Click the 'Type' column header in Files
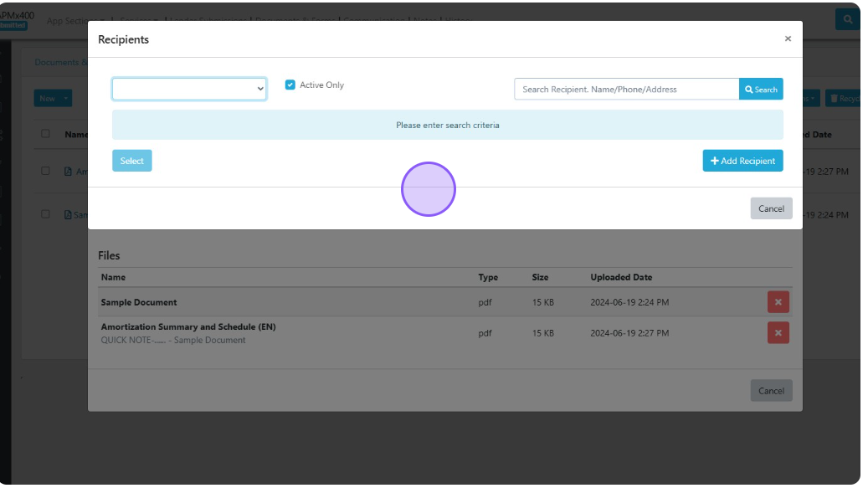 (x=488, y=277)
